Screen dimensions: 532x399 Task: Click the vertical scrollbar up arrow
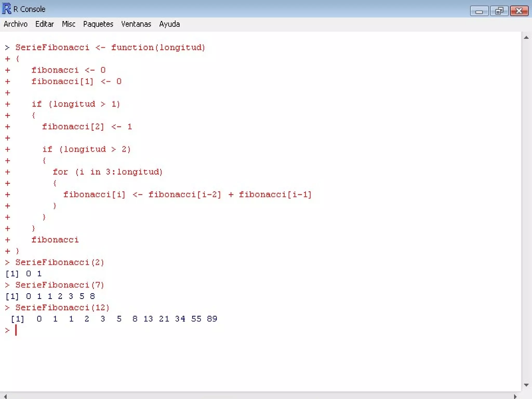pos(526,38)
